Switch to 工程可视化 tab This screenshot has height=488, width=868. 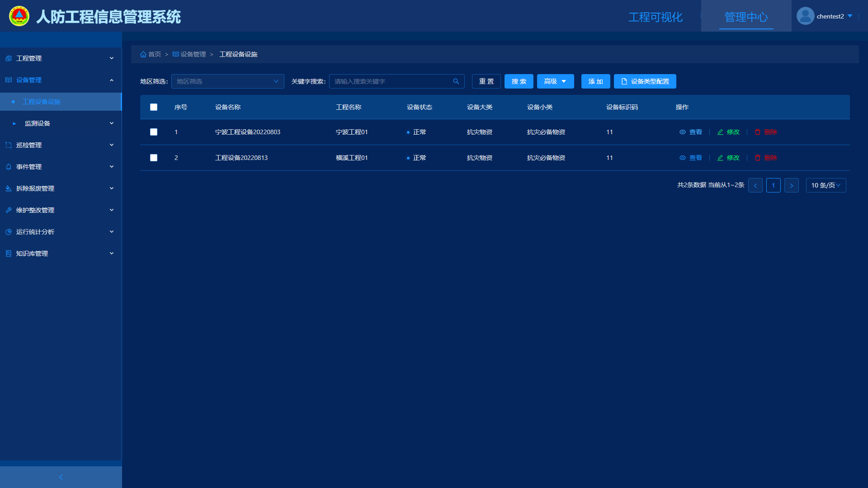pos(655,17)
